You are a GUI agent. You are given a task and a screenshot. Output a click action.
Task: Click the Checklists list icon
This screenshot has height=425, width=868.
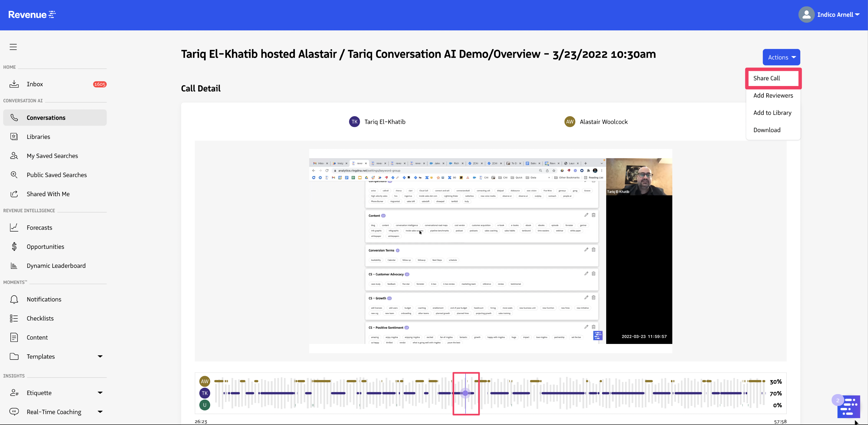tap(14, 318)
